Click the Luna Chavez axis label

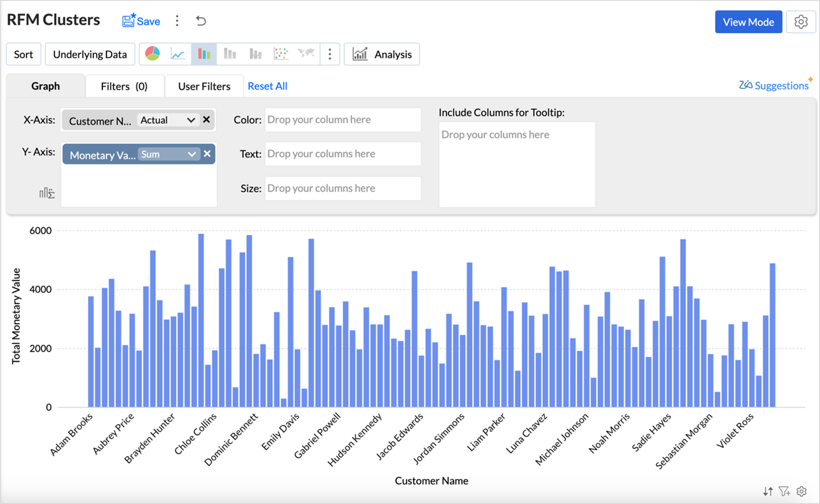[527, 434]
